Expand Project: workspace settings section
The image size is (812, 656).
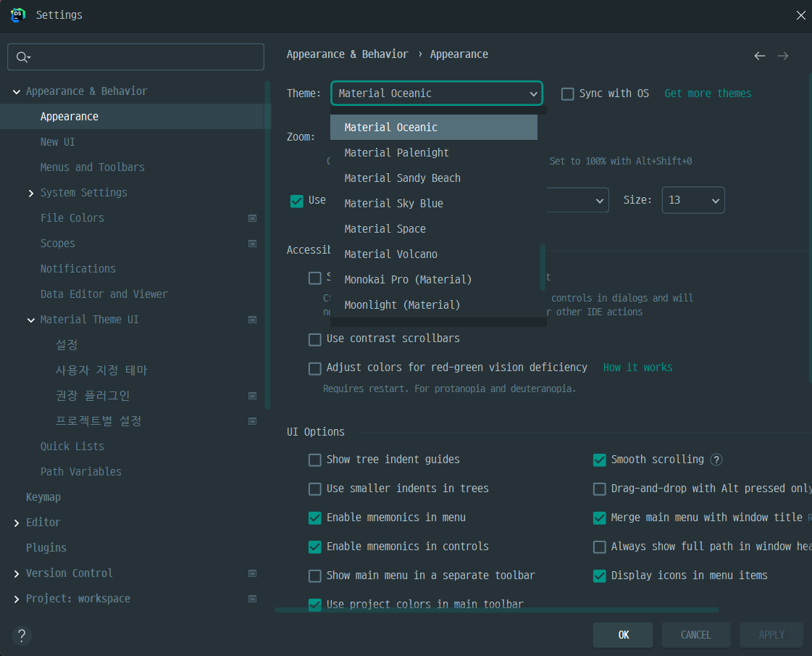click(x=17, y=599)
